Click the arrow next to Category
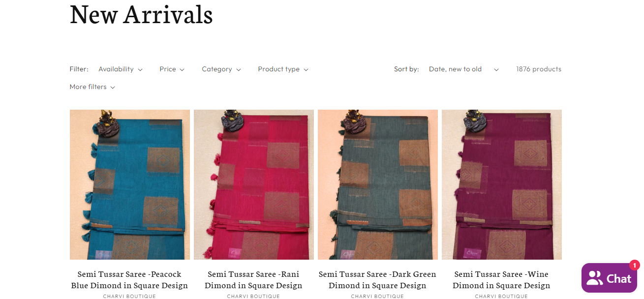The image size is (644, 299). point(239,70)
